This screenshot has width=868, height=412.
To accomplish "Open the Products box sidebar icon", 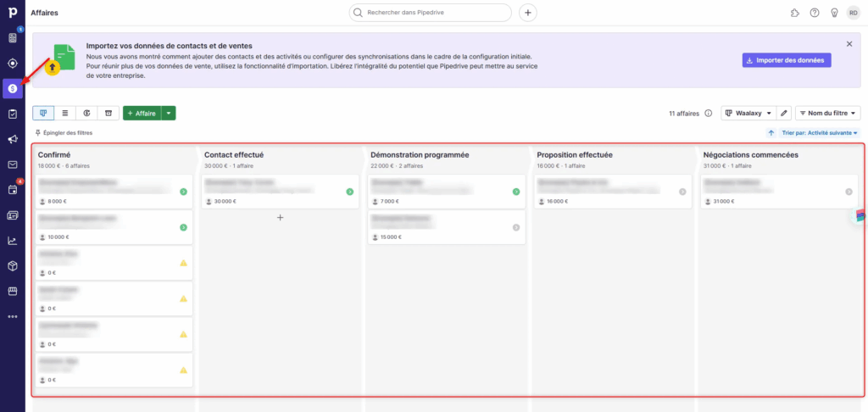I will point(12,266).
